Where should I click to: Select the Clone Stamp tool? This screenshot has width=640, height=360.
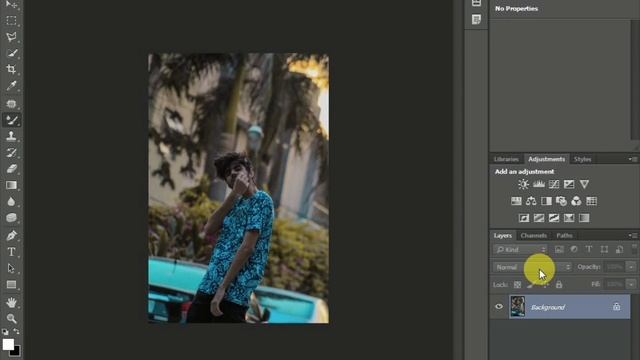(x=11, y=136)
